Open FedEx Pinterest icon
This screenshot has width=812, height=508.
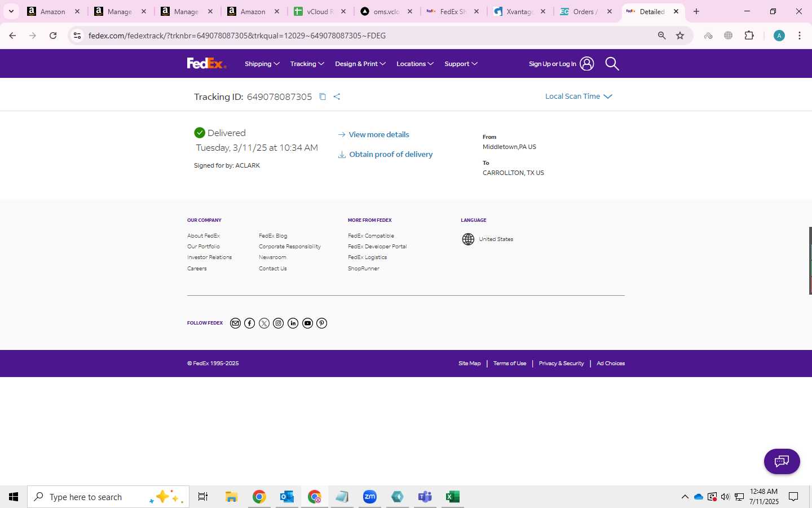click(x=322, y=323)
